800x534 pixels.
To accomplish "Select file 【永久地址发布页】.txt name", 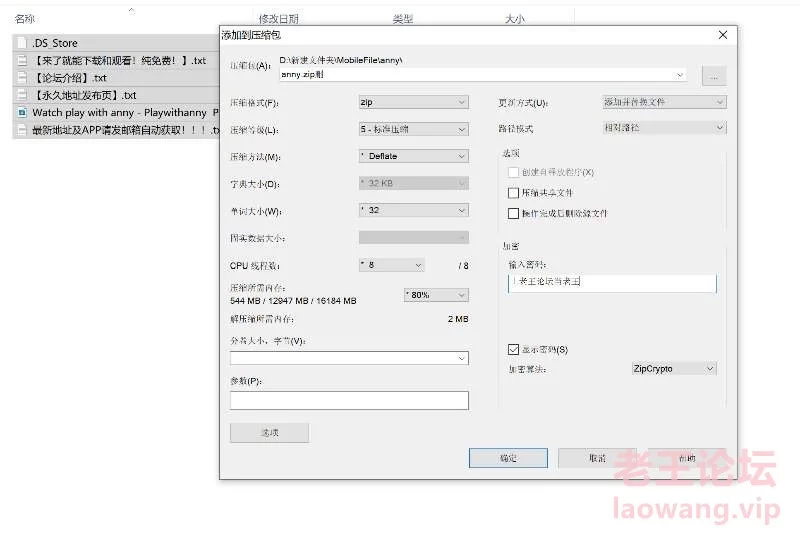I will tap(84, 95).
